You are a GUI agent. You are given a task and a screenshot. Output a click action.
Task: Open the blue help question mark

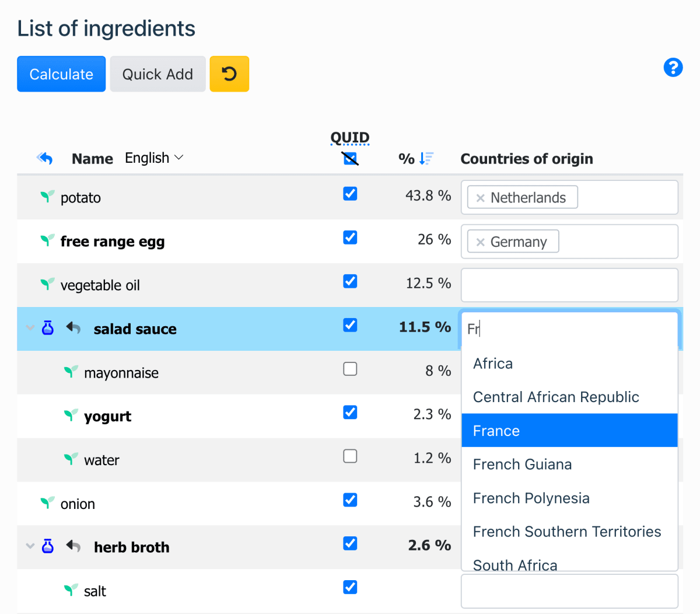[673, 68]
